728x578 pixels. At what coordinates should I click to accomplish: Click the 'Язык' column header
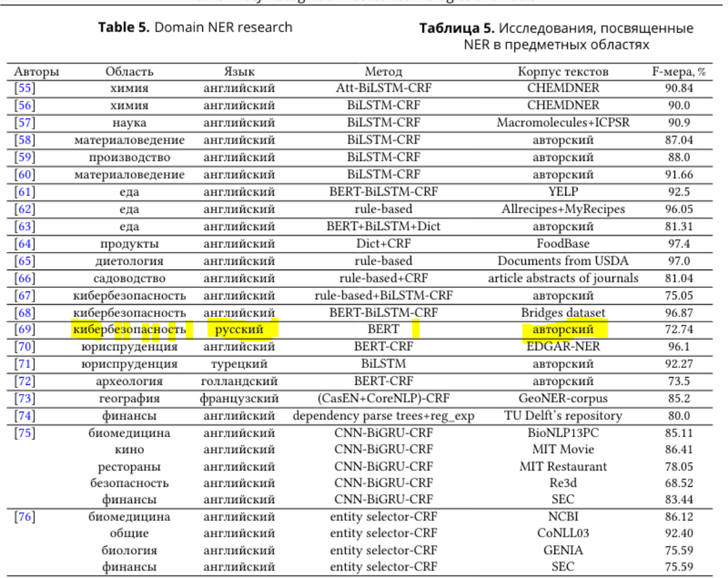click(x=239, y=72)
